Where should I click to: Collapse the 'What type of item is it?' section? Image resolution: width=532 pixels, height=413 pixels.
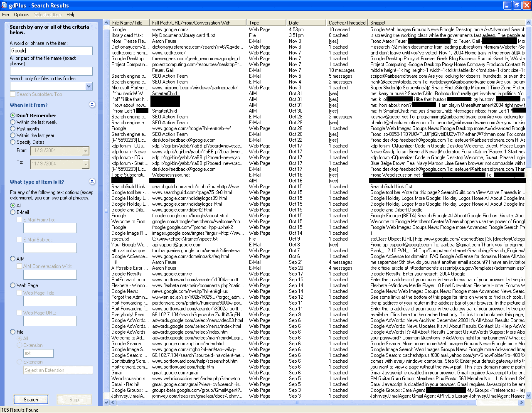[x=92, y=182]
